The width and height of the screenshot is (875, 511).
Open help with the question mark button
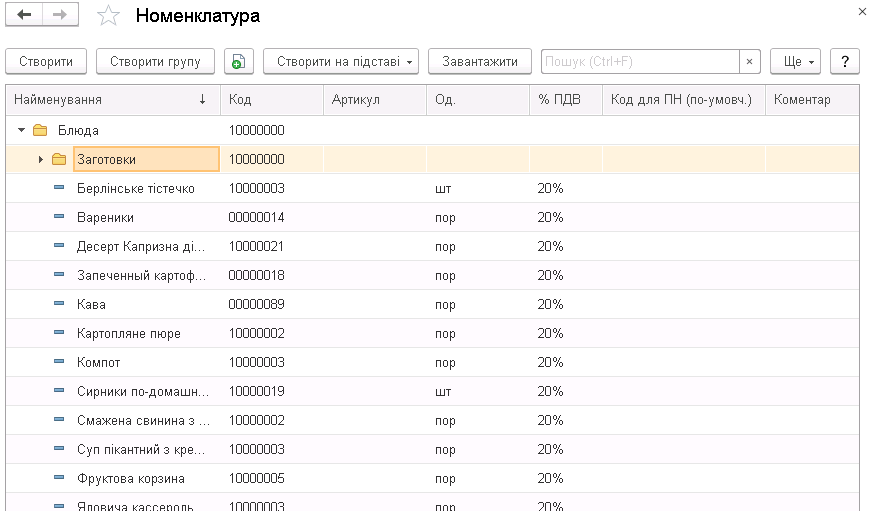coord(846,62)
